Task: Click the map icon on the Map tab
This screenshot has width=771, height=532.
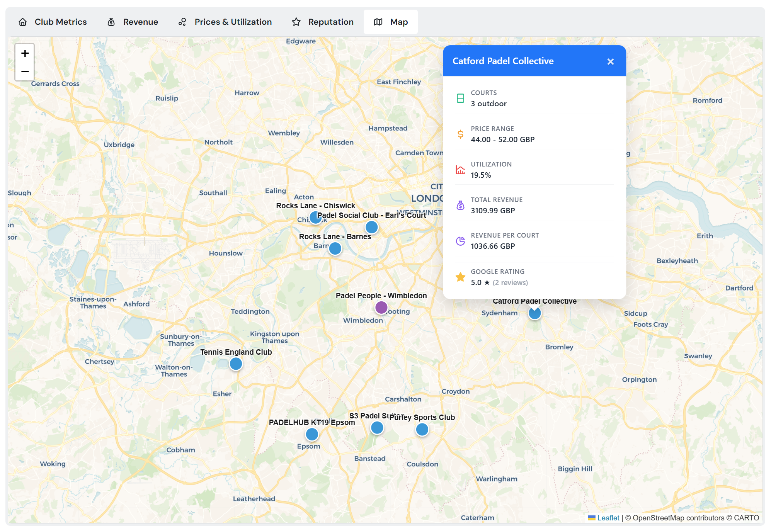Action: [x=378, y=22]
